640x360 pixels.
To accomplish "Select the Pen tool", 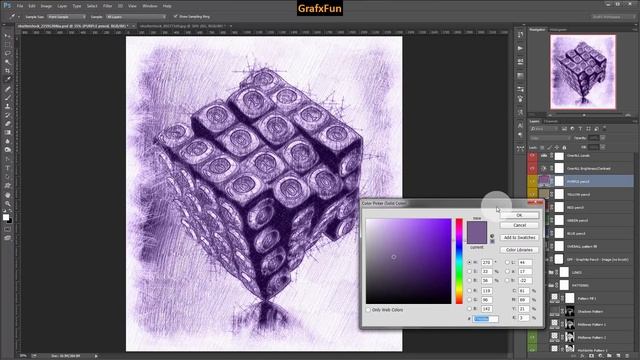I will point(7,159).
